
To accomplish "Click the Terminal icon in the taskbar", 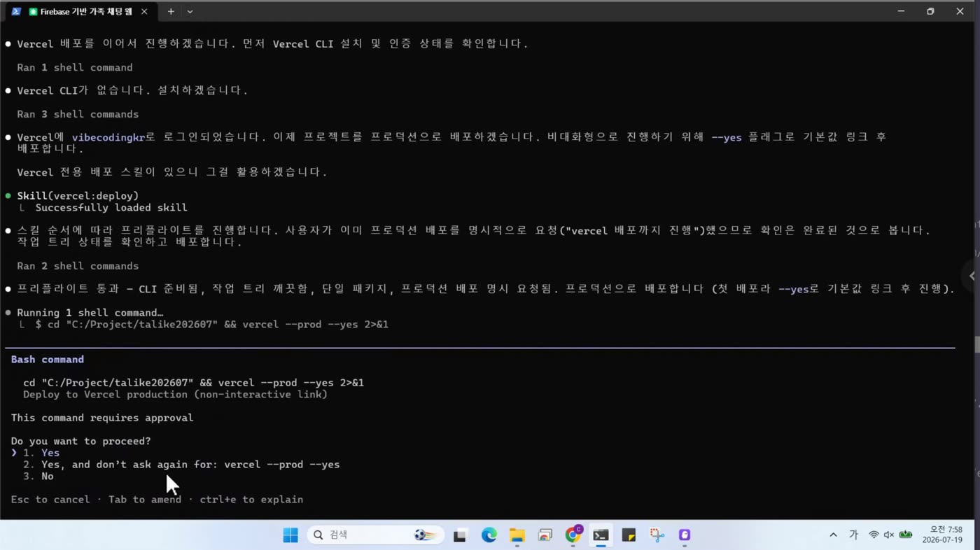I will (601, 535).
